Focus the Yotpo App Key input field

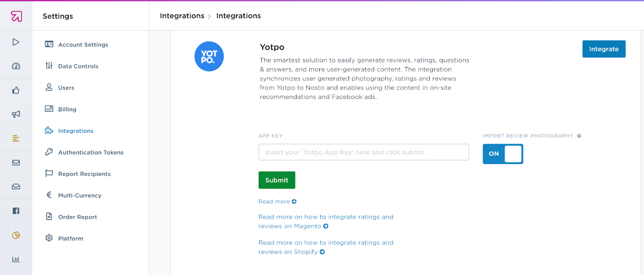click(x=364, y=152)
